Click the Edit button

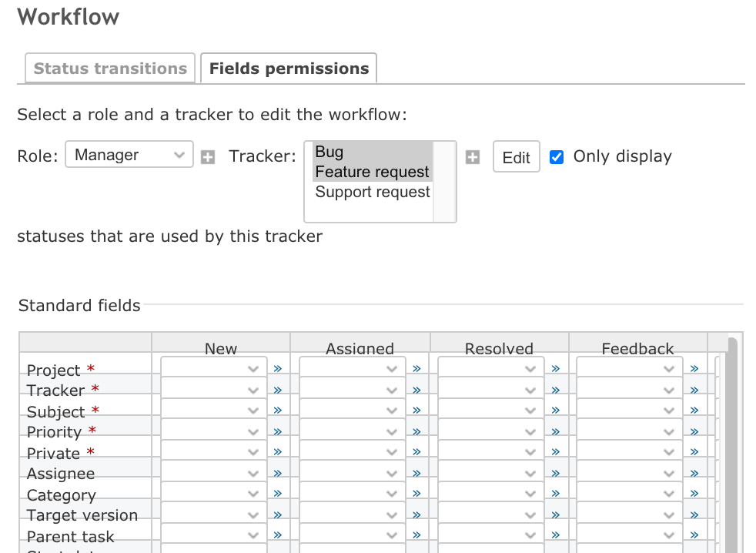(x=517, y=157)
